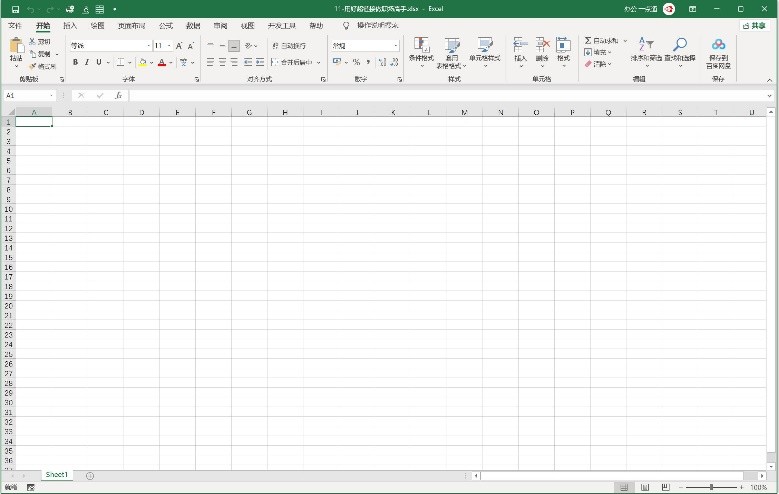Open the Insert ribbon tab

point(69,25)
